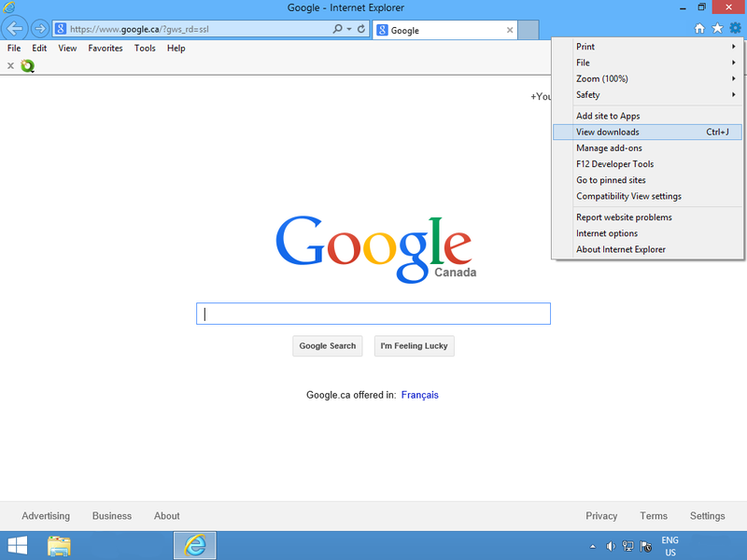Click the volume speaker tray icon
747x560 pixels.
tap(611, 546)
